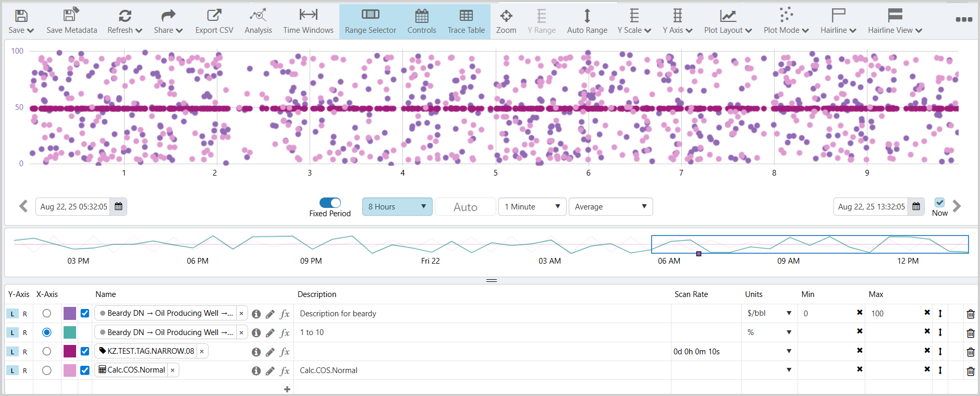Click the Export CSV icon
The image size is (980, 396).
[214, 16]
